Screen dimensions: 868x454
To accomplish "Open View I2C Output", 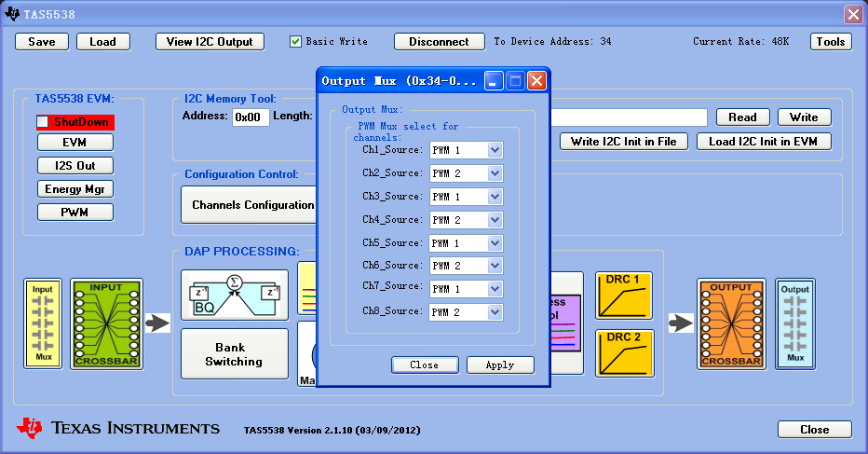I will pyautogui.click(x=210, y=42).
